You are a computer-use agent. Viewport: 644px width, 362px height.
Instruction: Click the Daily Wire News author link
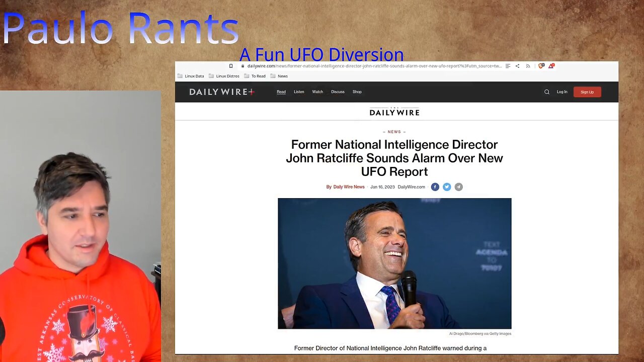(349, 187)
